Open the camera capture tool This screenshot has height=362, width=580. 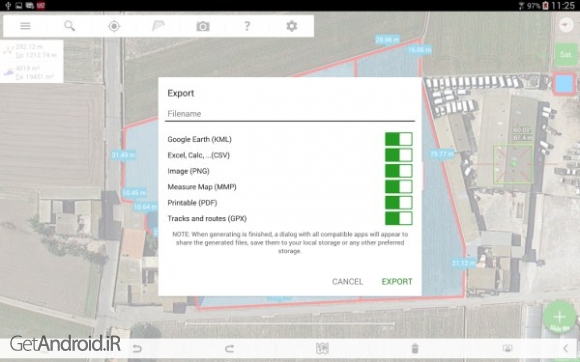coord(203,26)
